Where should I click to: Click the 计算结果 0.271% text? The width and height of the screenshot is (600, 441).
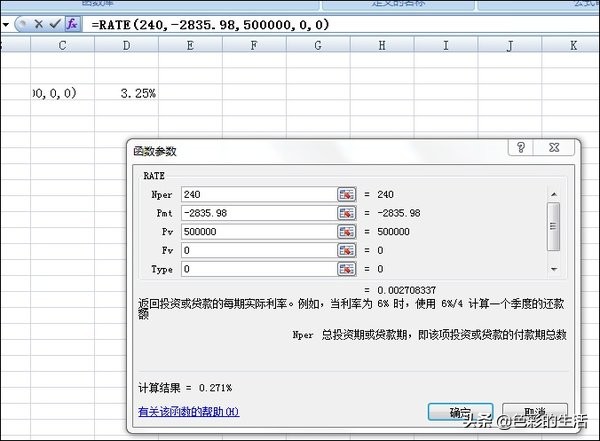click(185, 388)
